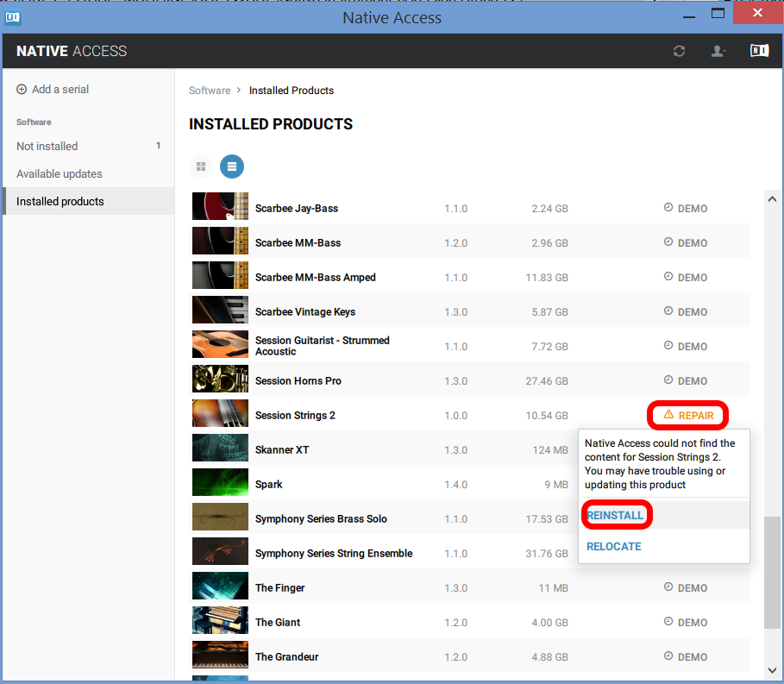This screenshot has height=684, width=784.
Task: Click The Finger thumbnail
Action: 220,586
